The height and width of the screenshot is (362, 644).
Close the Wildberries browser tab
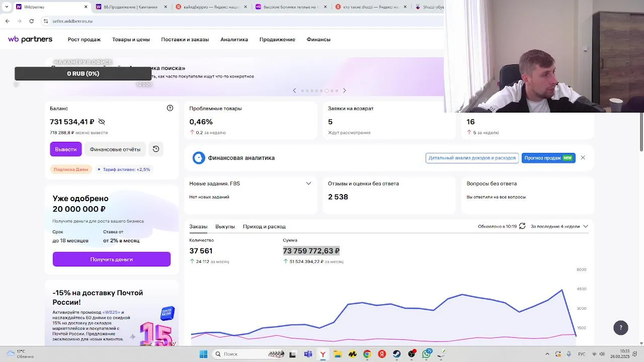coord(86,7)
